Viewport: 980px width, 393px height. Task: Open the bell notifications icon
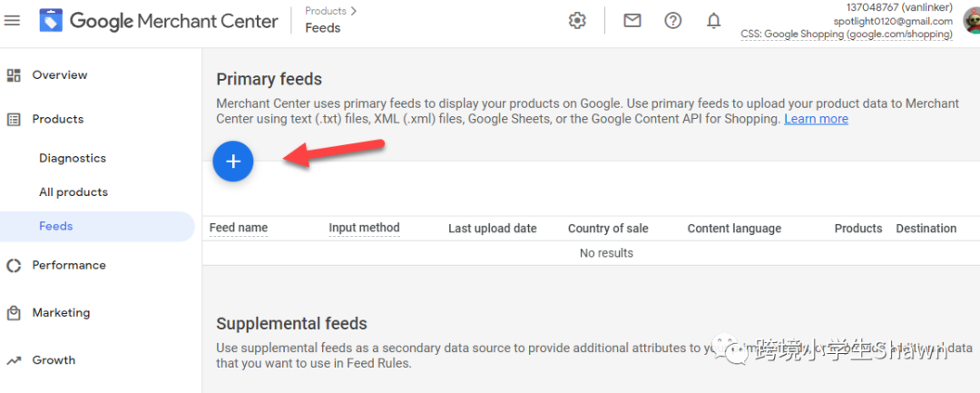coord(714,21)
